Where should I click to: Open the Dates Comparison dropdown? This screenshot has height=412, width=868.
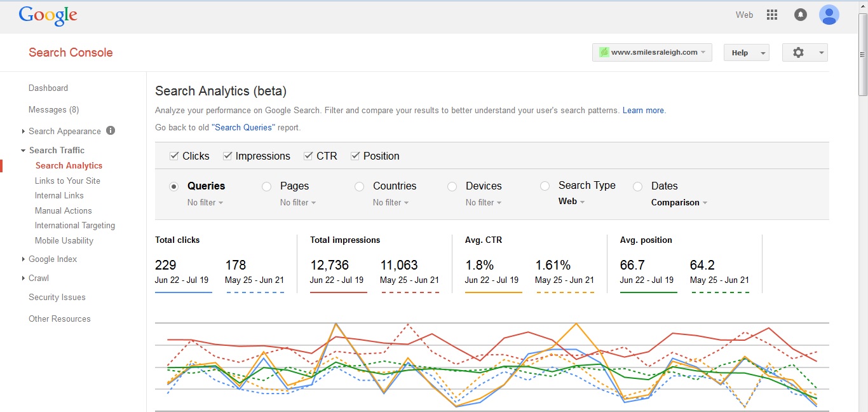[679, 202]
